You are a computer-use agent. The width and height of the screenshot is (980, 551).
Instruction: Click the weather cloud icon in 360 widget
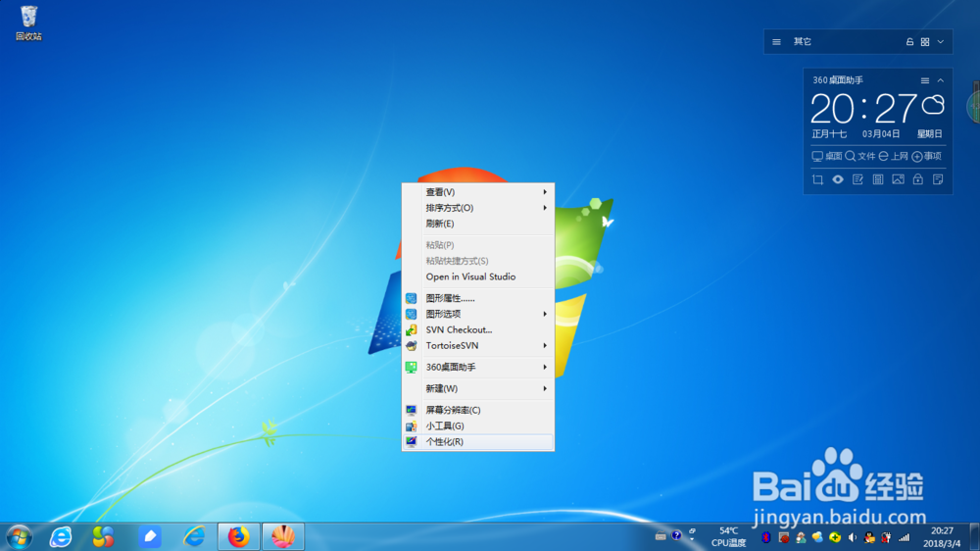[933, 105]
